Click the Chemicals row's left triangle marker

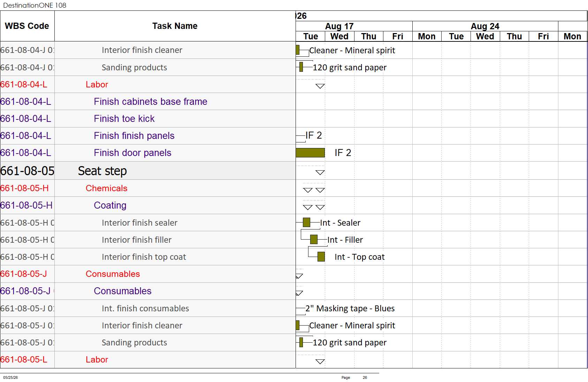(x=307, y=190)
